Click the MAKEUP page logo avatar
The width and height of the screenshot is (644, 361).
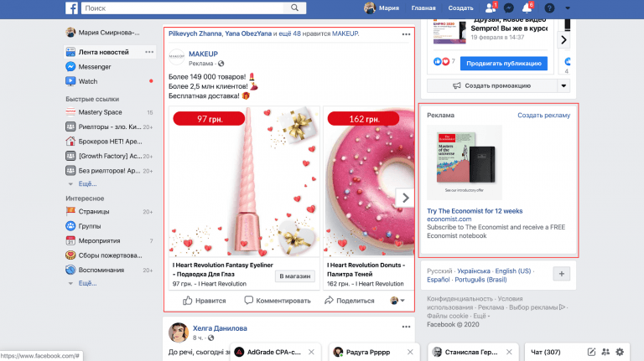tap(177, 57)
